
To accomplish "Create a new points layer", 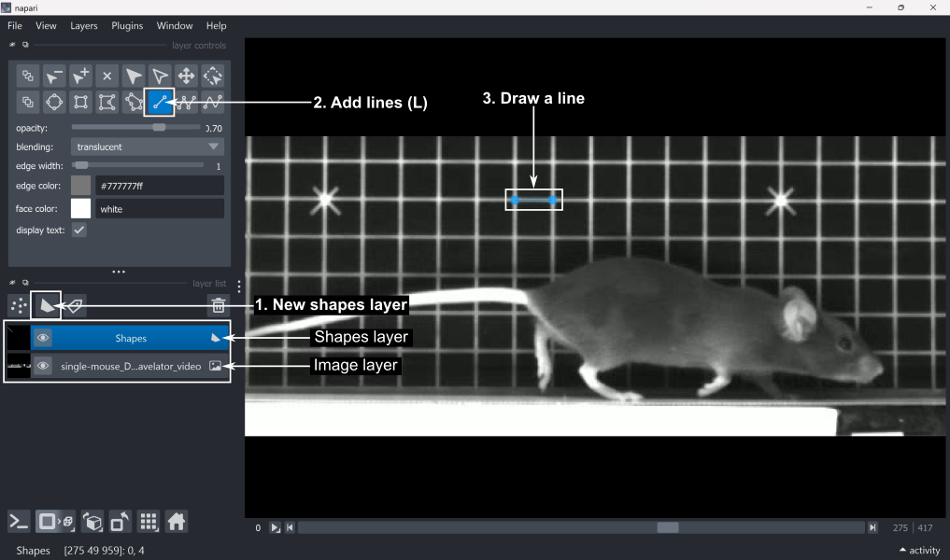I will (18, 305).
